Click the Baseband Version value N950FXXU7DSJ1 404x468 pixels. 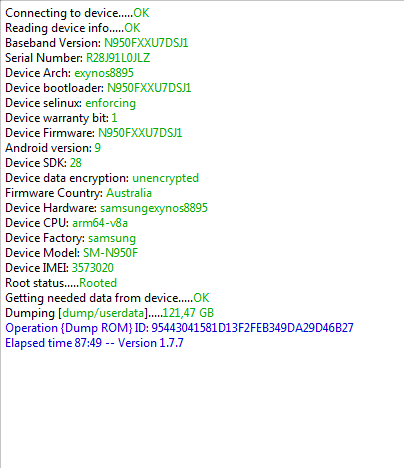[146, 43]
